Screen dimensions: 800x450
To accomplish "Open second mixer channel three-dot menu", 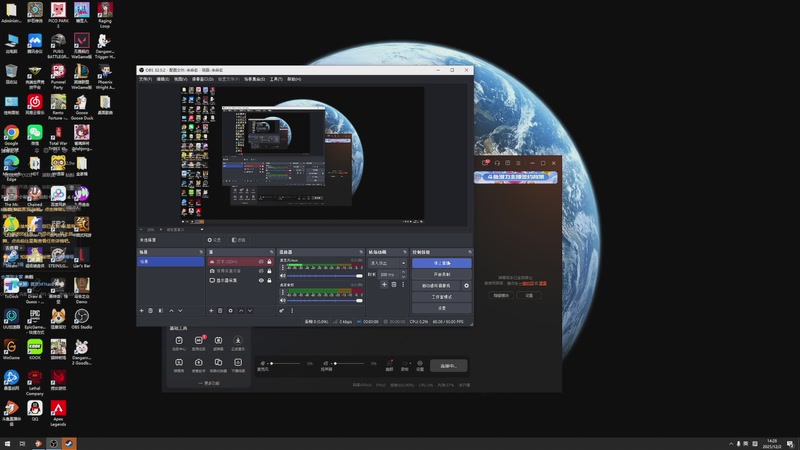I will coord(283,292).
